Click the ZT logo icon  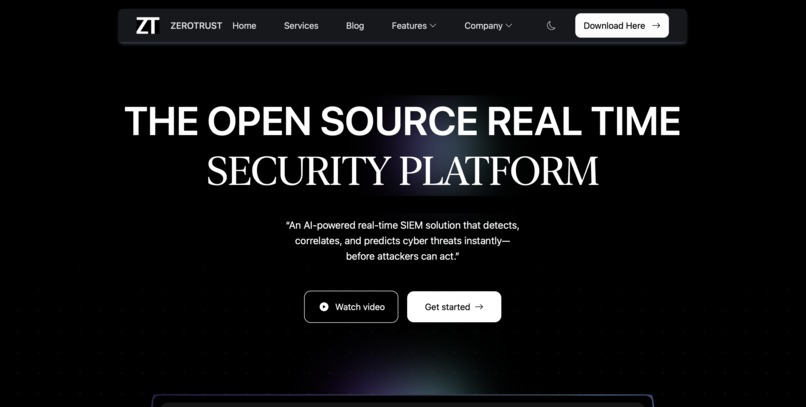(x=148, y=26)
